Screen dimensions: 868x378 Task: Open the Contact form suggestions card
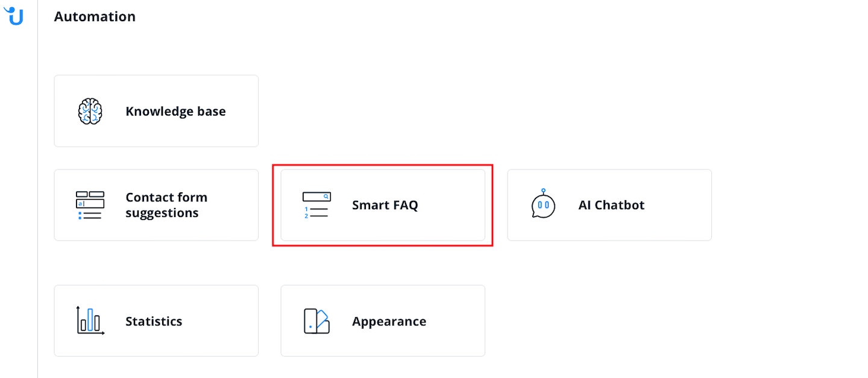click(156, 205)
